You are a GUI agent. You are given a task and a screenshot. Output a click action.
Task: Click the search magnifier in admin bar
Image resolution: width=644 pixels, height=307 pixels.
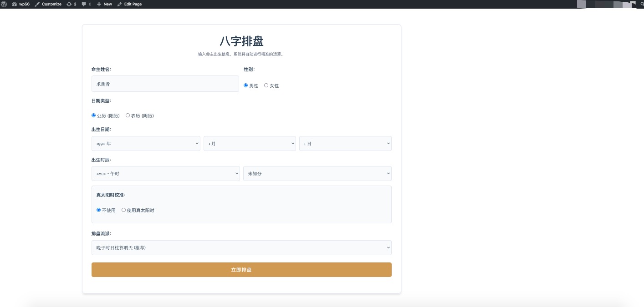coord(642,4)
